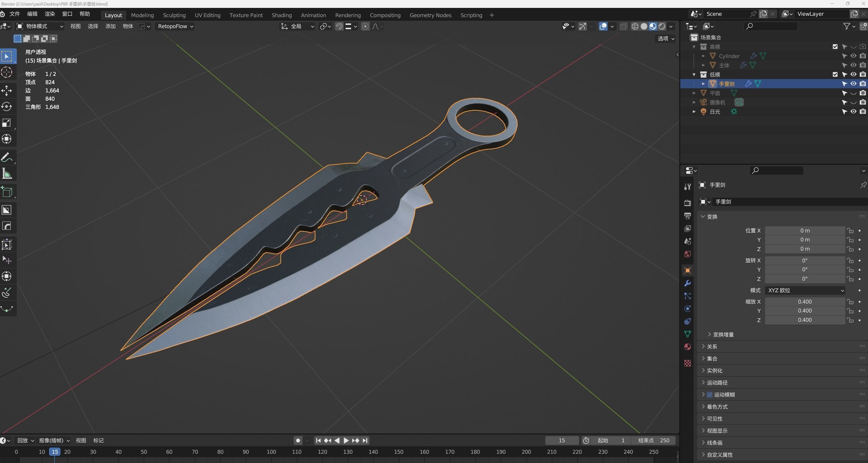Open Modifier properties wrench icon
The height and width of the screenshot is (463, 868).
tap(687, 283)
